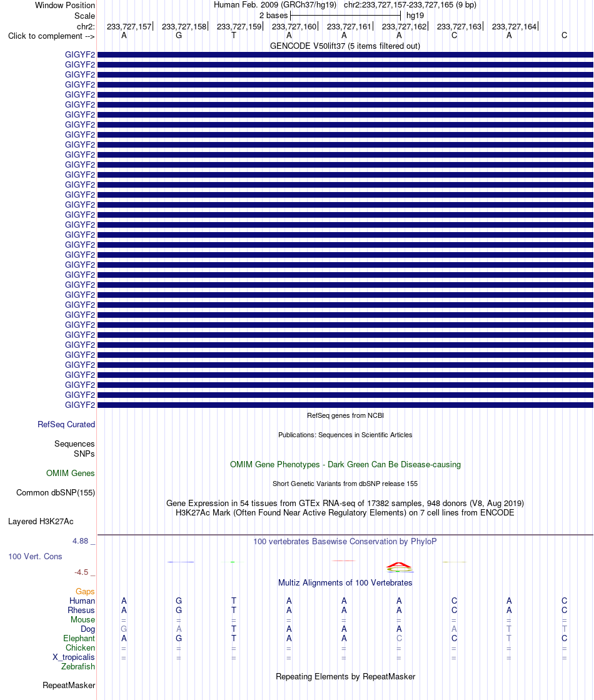Image resolution: width=594 pixels, height=700 pixels.
Task: Click 'Multiz Alignments of 100 Vertebrates' title
Action: tap(345, 582)
